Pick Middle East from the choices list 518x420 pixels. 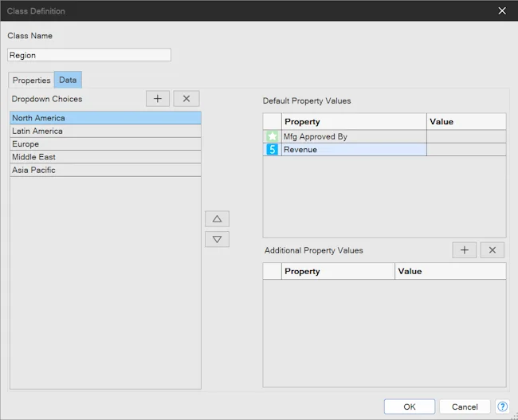105,157
